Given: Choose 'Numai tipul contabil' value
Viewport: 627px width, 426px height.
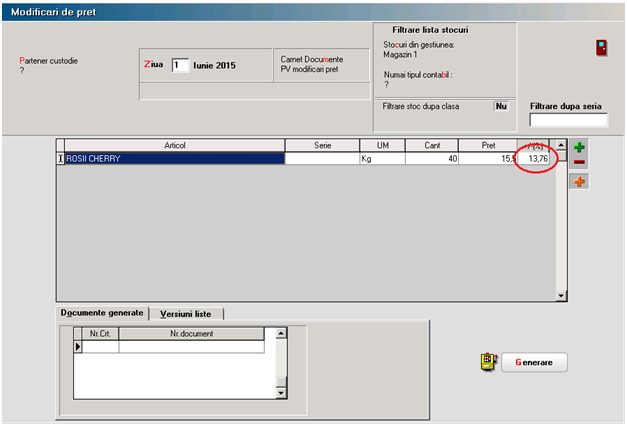Looking at the screenshot, I should [386, 84].
